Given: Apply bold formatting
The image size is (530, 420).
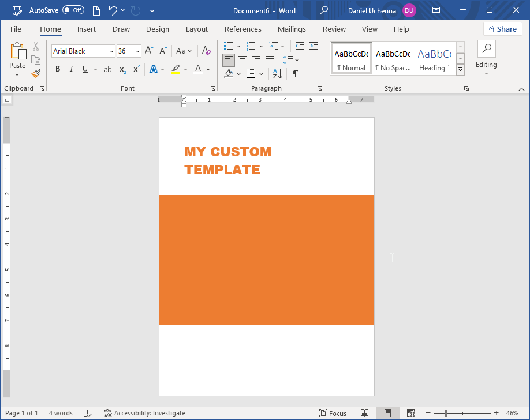Looking at the screenshot, I should click(x=57, y=69).
